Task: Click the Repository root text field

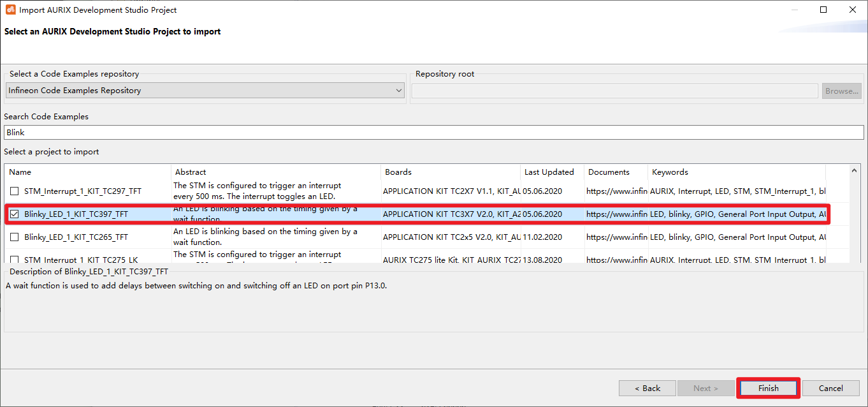Action: click(615, 91)
